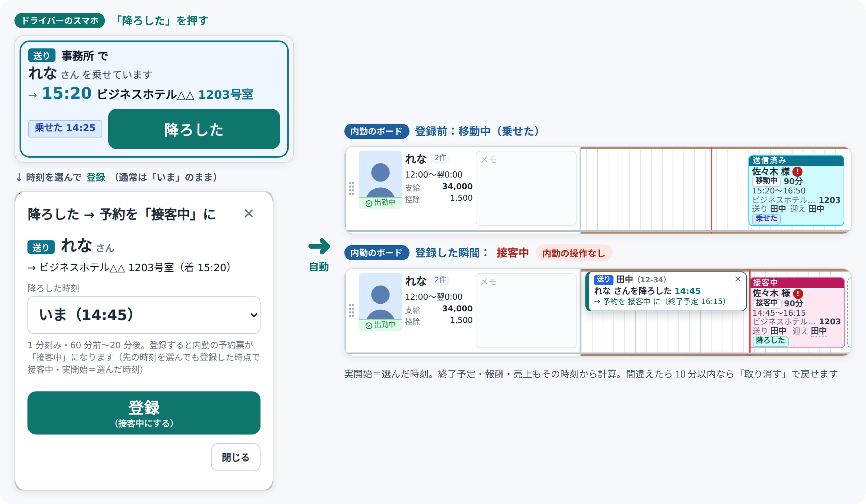Click the 内勤の操作なし tag
The image size is (866, 504).
[x=574, y=253]
